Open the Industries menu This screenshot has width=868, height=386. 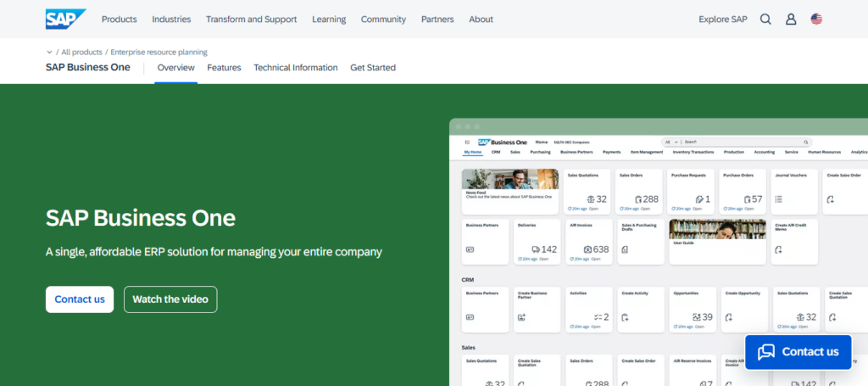171,20
